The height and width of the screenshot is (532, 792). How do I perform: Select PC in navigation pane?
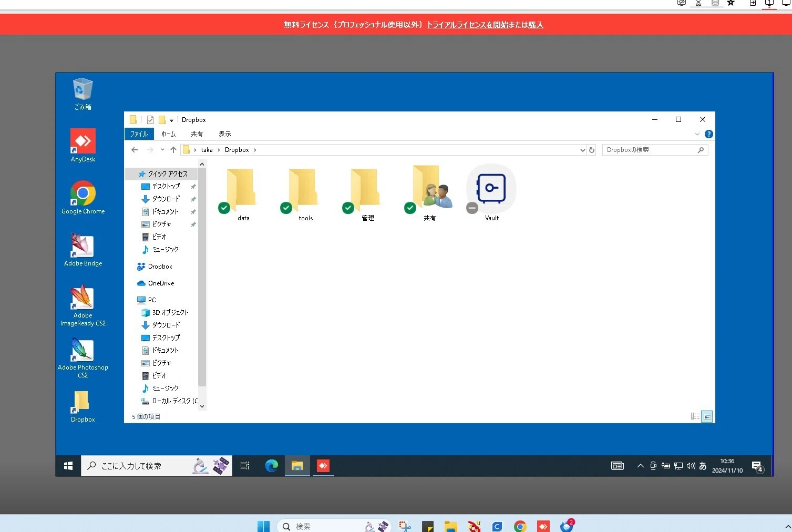point(147,300)
